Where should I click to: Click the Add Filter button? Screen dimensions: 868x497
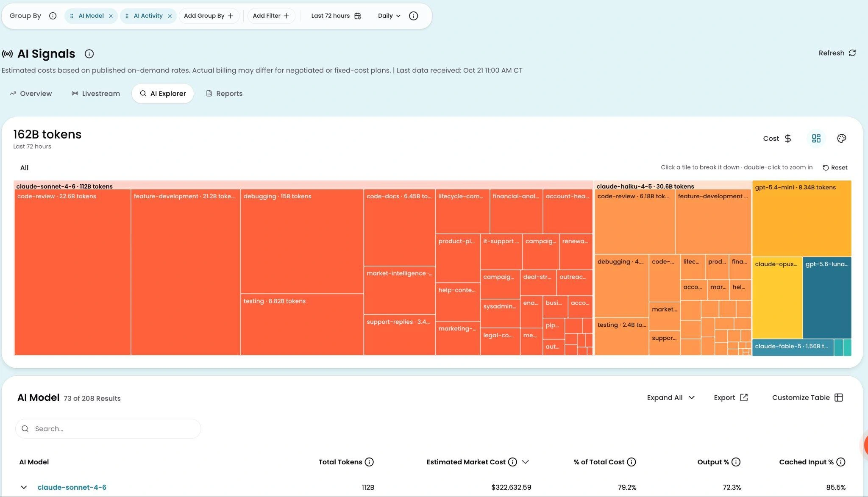pyautogui.click(x=271, y=16)
